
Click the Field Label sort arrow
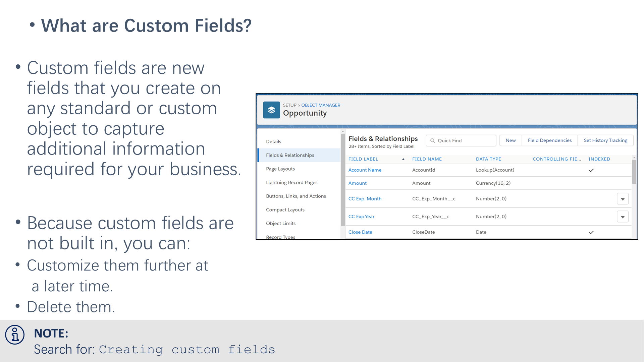[403, 159]
